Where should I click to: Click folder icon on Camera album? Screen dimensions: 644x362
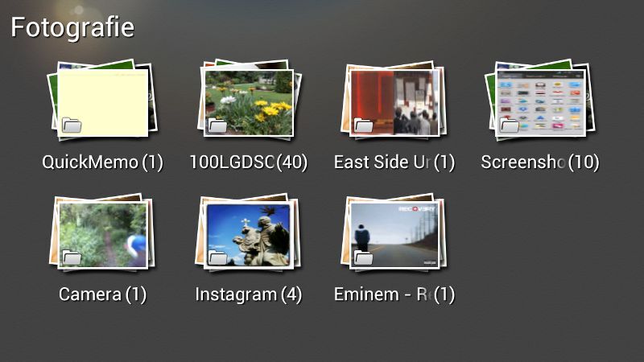pos(72,257)
